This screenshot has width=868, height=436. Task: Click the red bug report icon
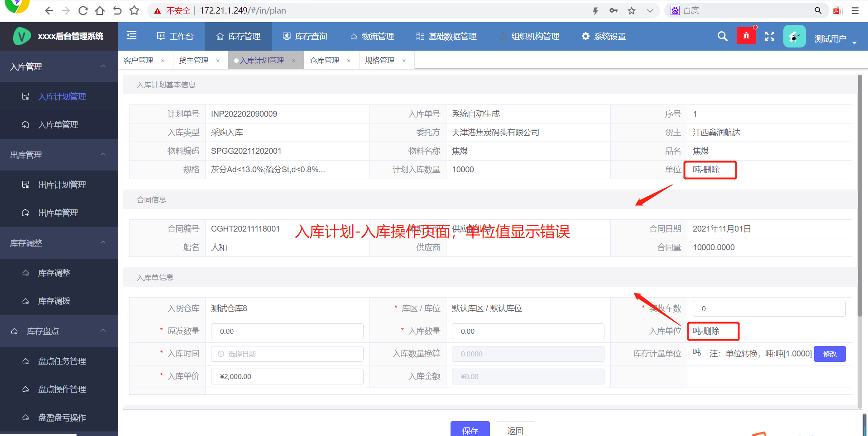pyautogui.click(x=746, y=36)
